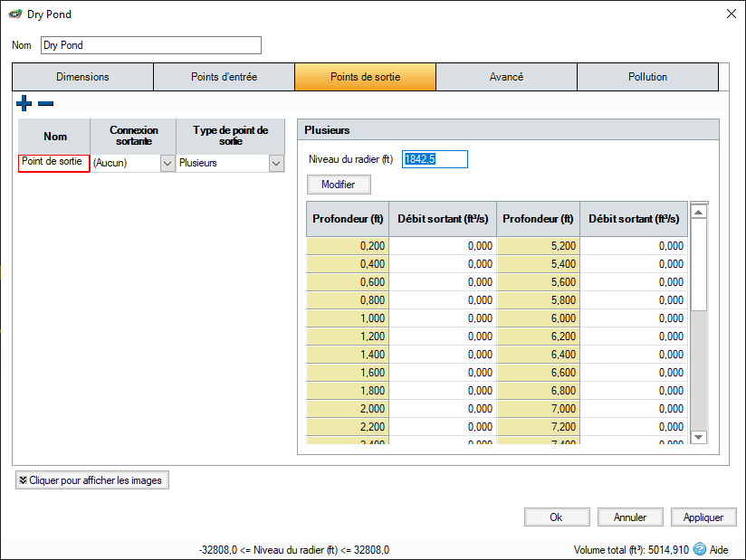
Task: Click depth cell 0,200
Action: pyautogui.click(x=348, y=246)
